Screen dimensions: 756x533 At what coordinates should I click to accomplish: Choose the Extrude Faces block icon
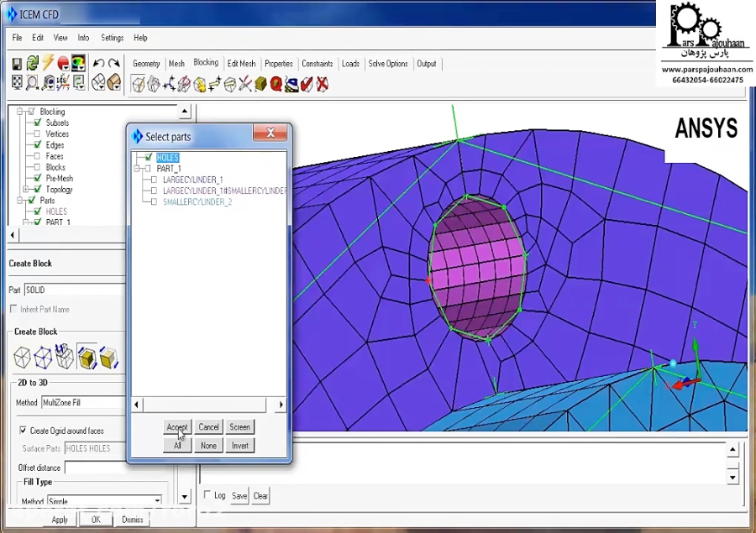click(x=65, y=356)
